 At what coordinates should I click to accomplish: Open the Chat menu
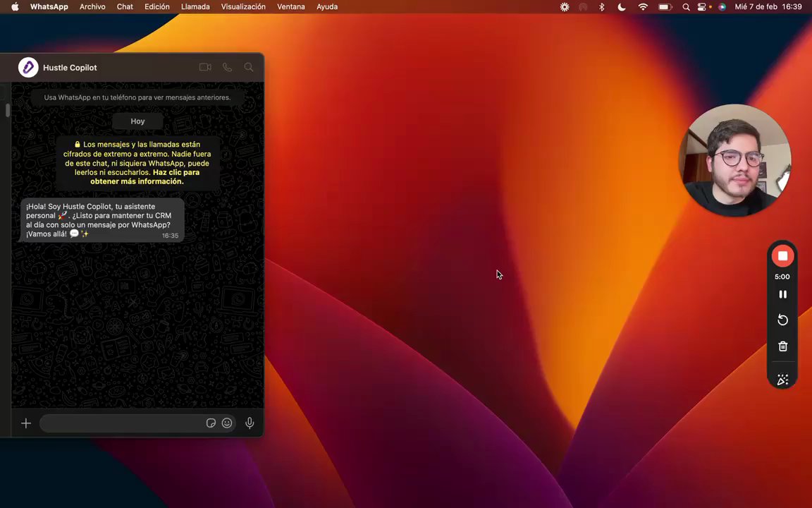[x=125, y=7]
